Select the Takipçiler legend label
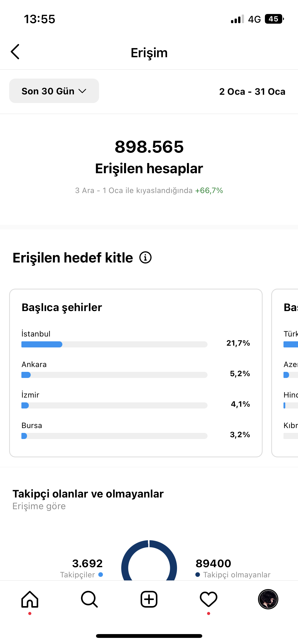Screen dimensions: 298x644 [x=77, y=575]
